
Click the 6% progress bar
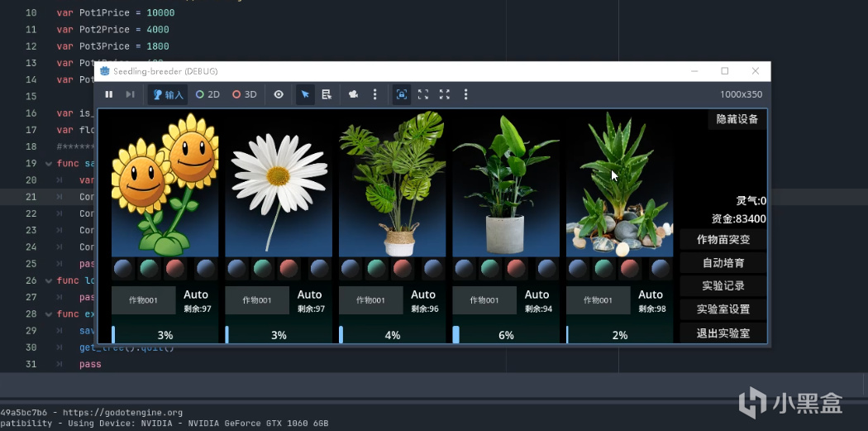(x=506, y=334)
